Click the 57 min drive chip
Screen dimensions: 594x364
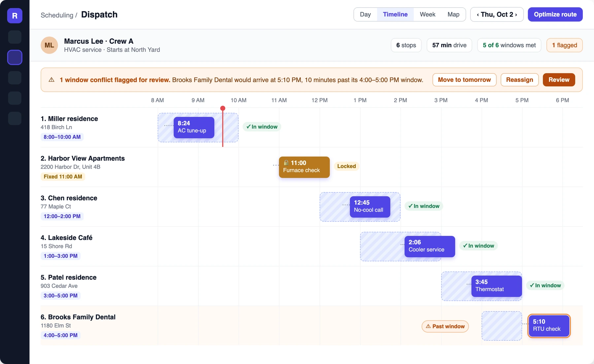click(449, 45)
